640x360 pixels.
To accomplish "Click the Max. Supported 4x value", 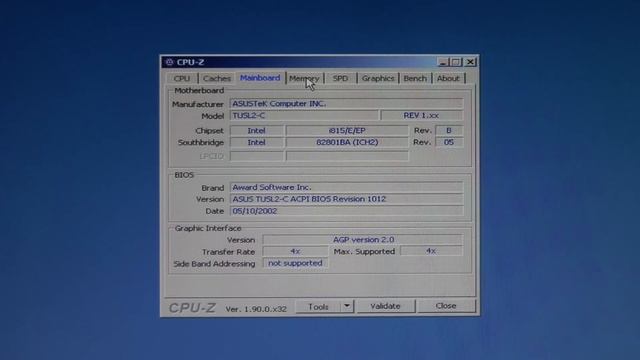I will click(431, 251).
